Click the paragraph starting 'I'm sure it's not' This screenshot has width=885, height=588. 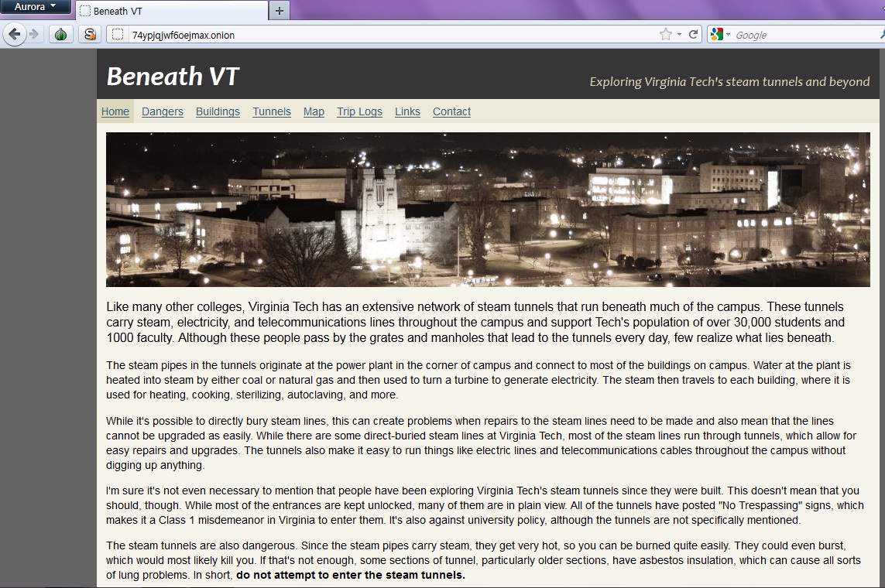tap(485, 505)
